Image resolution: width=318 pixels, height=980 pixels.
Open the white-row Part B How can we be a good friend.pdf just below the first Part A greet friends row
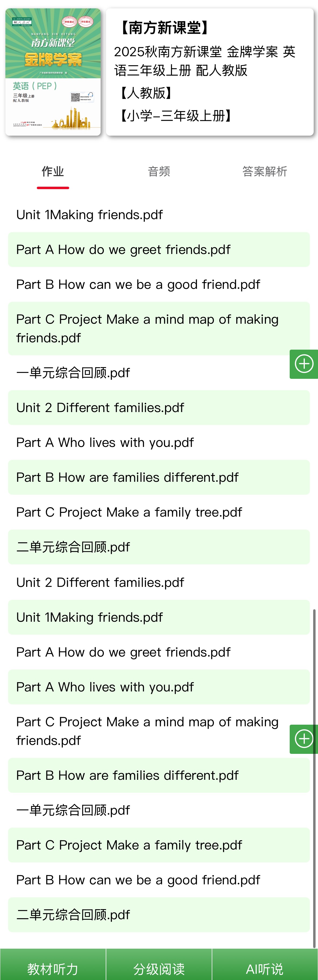coord(138,285)
